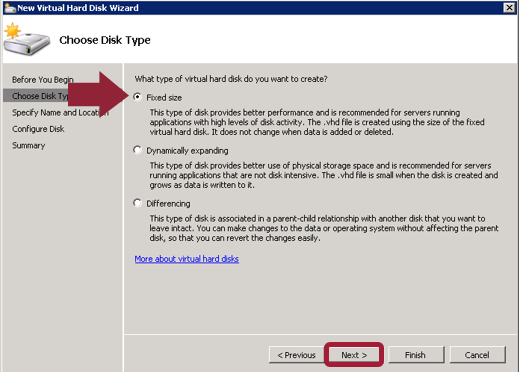Click the Fixed size description paragraph
The width and height of the screenshot is (519, 372).
(x=317, y=122)
